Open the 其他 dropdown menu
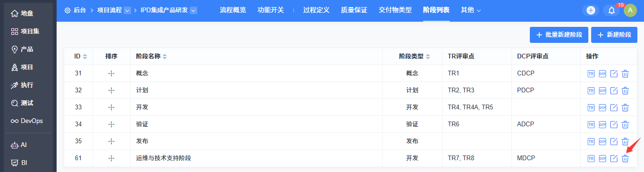This screenshot has height=172, width=644. tap(471, 10)
